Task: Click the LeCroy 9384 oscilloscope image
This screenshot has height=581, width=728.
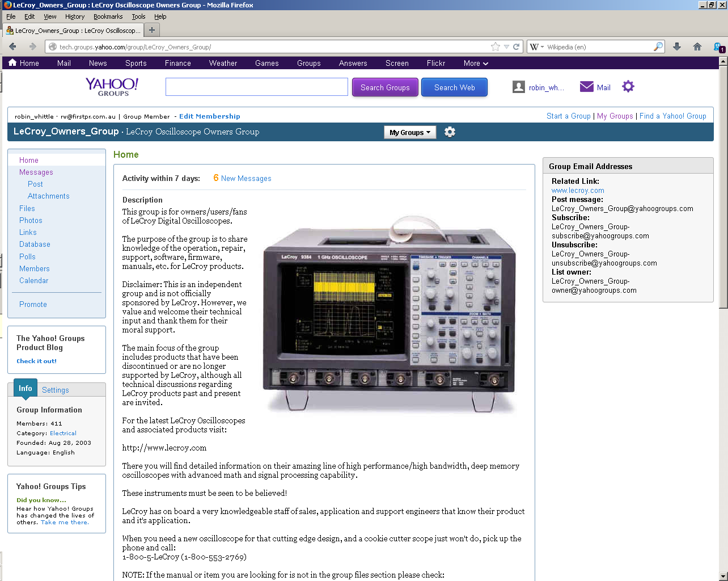Action: (390, 314)
